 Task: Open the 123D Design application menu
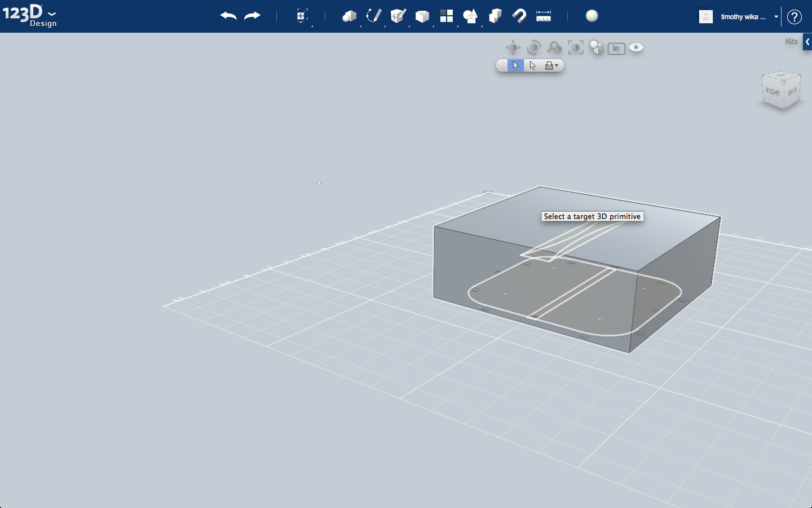tap(29, 15)
